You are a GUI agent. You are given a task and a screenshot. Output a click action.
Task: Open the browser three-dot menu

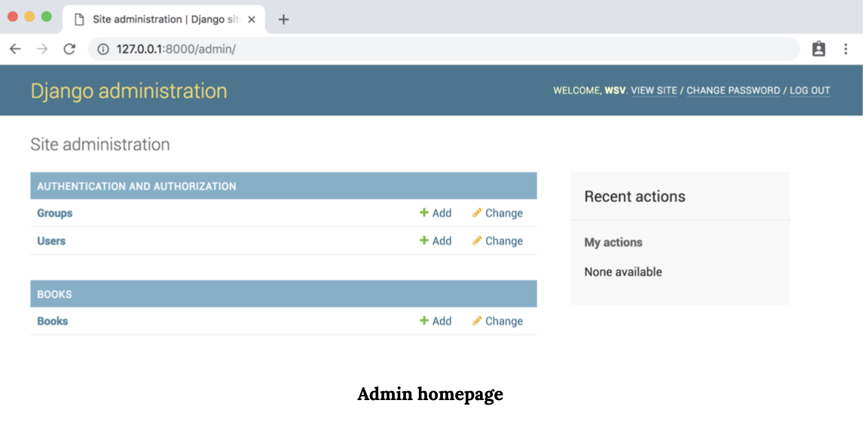point(845,49)
